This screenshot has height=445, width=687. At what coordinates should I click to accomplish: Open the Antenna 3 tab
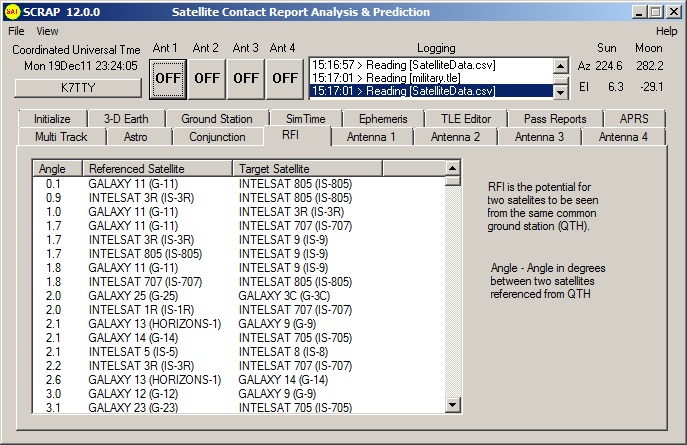tap(539, 137)
